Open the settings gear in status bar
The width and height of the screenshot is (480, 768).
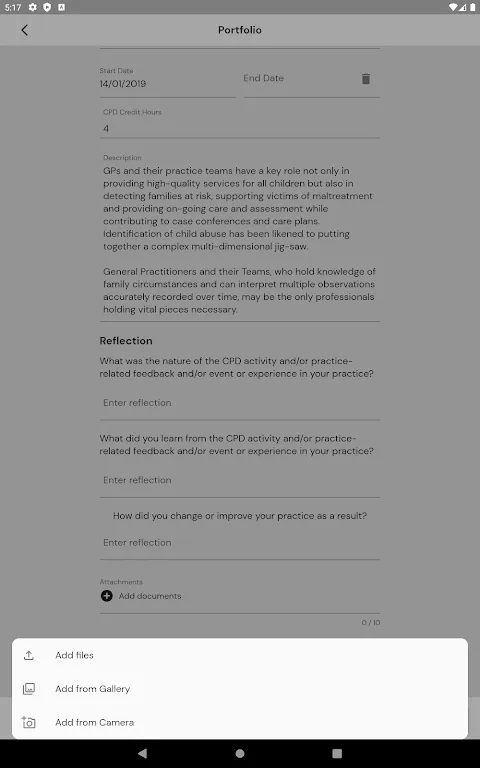click(x=33, y=7)
